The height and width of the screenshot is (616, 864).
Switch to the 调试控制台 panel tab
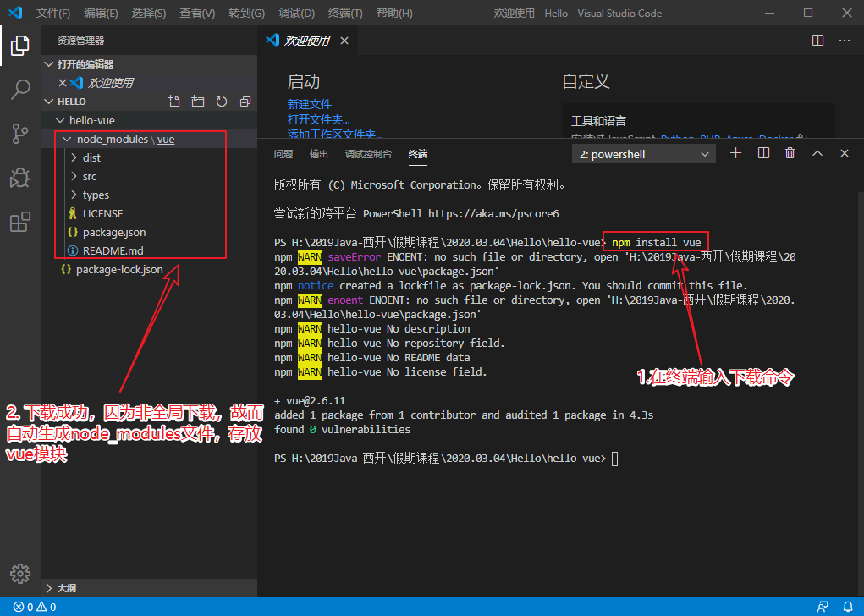coord(368,154)
